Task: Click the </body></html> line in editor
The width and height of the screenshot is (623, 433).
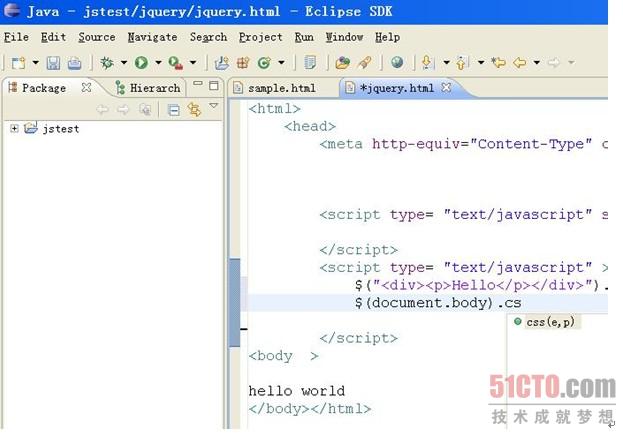Action: [x=310, y=408]
